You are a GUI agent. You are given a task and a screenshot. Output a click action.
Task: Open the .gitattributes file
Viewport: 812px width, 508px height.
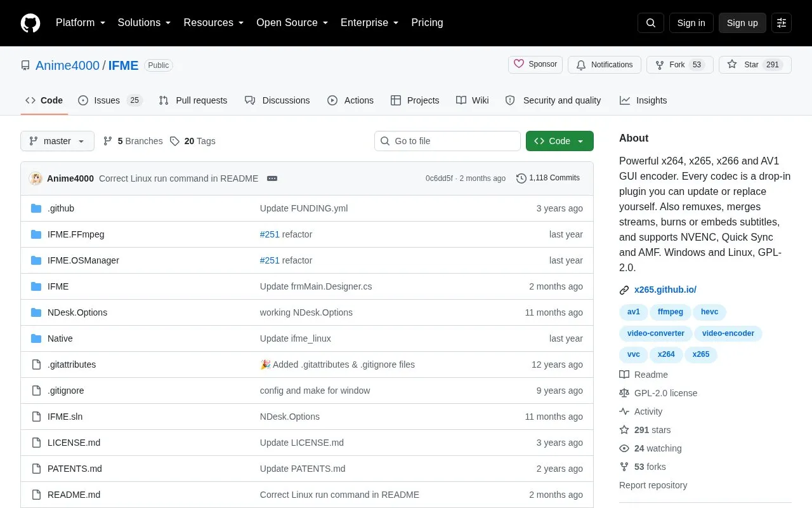[72, 364]
